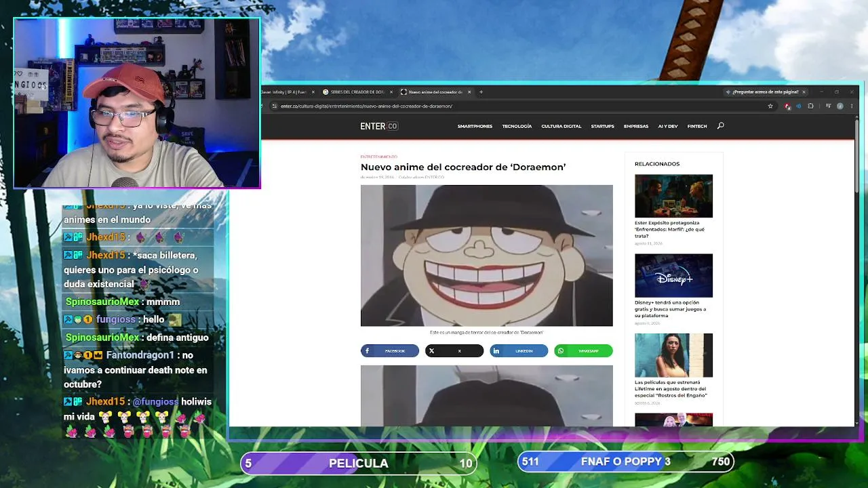
Task: Open the TECNOLOGÍA menu section
Action: point(517,126)
